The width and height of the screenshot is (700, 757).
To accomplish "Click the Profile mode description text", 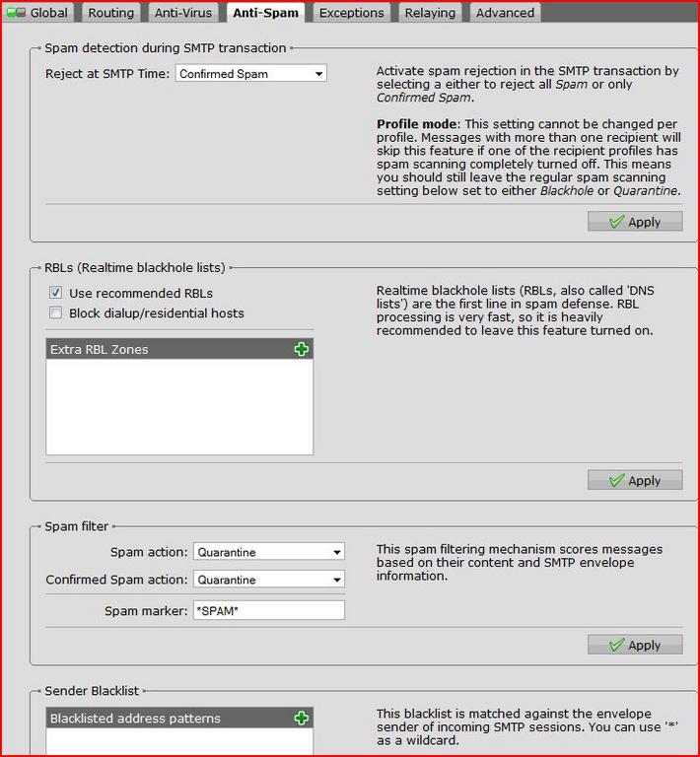I will pos(528,158).
